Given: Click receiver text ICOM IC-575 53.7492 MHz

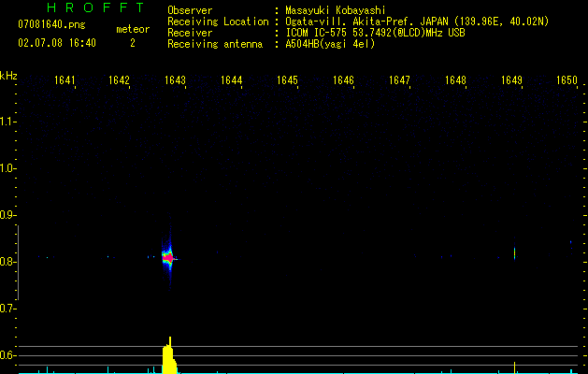Looking at the screenshot, I should [x=376, y=33].
